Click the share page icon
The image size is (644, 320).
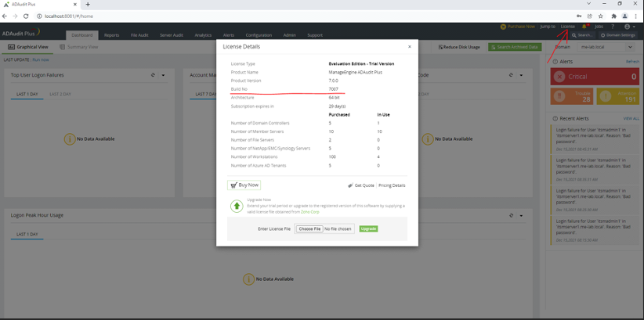coord(590,16)
